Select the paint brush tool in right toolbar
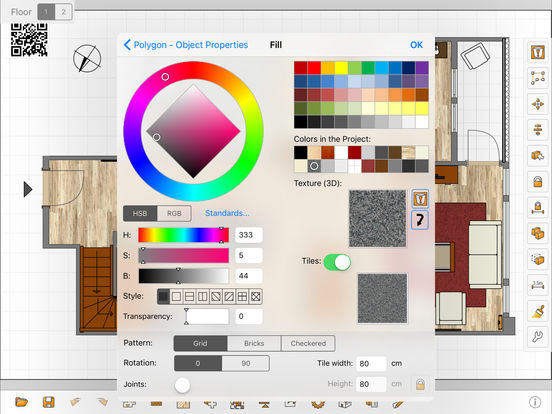Image resolution: width=552 pixels, height=414 pixels. pyautogui.click(x=538, y=311)
